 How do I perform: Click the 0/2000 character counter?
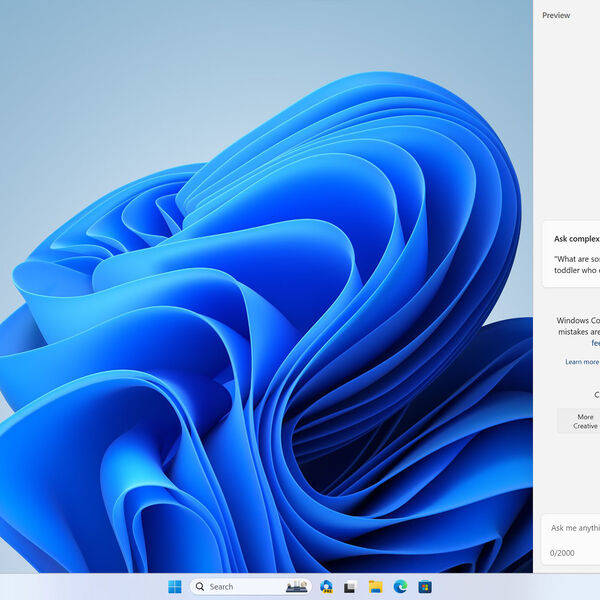pos(561,553)
